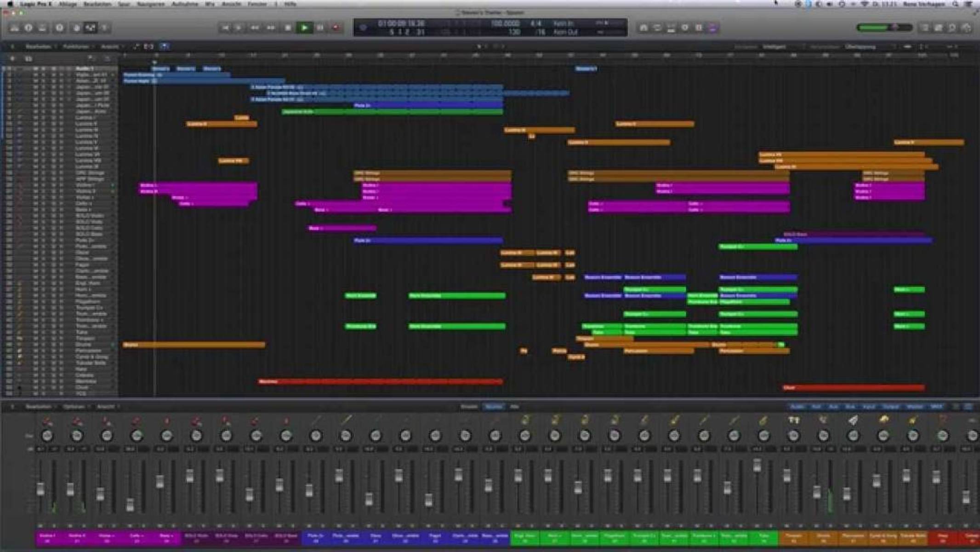Click the Tuba channel instrument icon

point(763,420)
